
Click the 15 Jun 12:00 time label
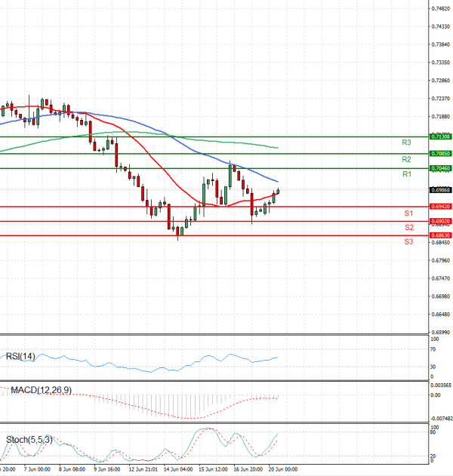point(213,469)
